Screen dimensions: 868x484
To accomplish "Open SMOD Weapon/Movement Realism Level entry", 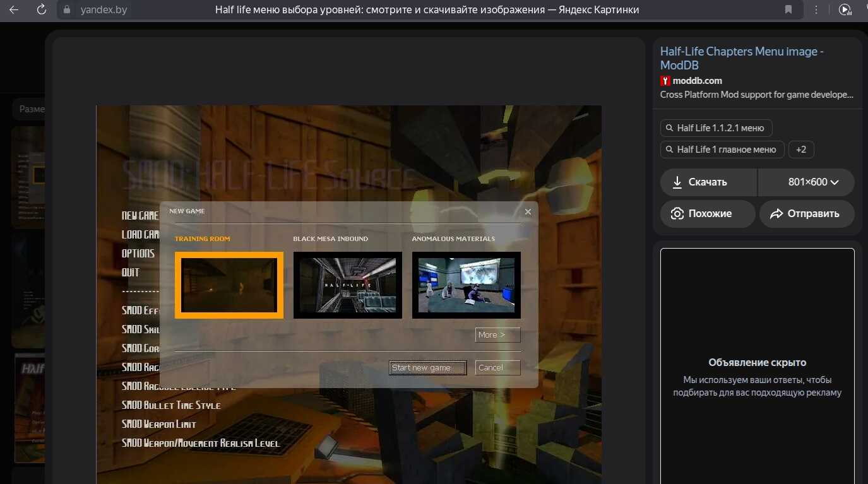I will click(x=201, y=443).
